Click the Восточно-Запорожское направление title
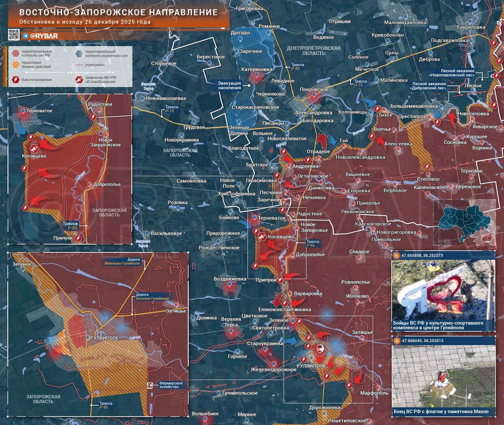 (118, 12)
